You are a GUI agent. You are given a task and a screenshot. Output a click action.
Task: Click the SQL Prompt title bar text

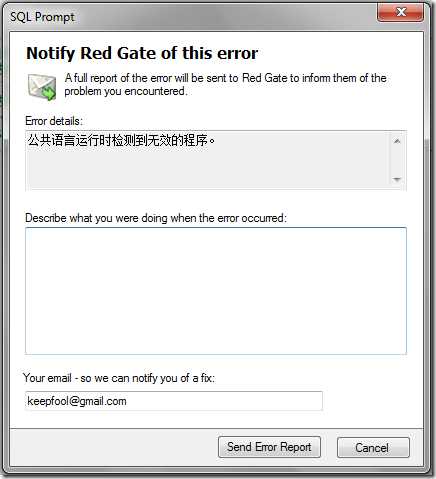(42, 17)
